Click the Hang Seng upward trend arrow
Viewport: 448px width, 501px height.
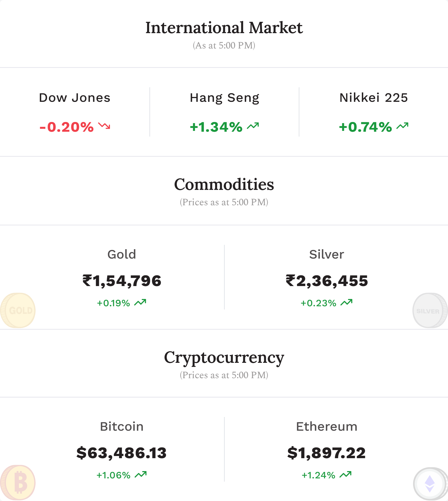tap(253, 126)
